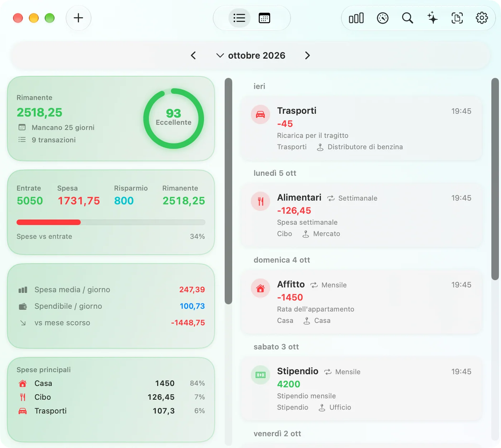The image size is (501, 448).
Task: Click the plus button to add transaction
Action: [x=78, y=18]
